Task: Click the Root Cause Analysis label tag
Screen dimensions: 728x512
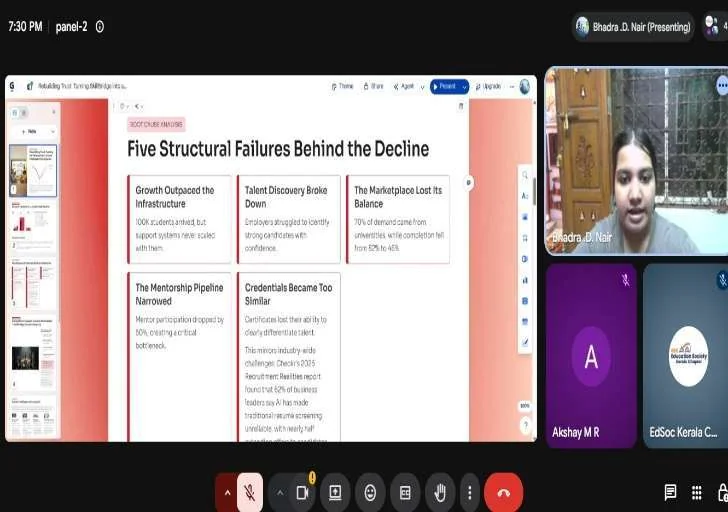Action: coord(156,124)
